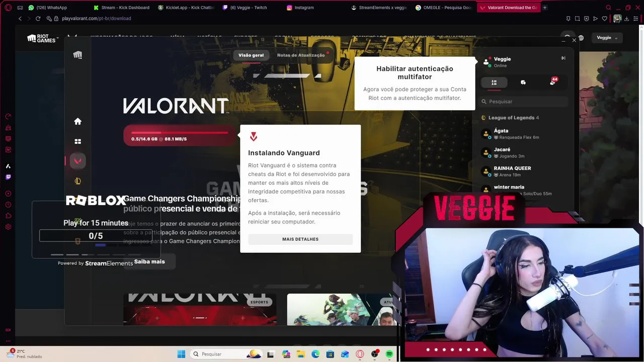The width and height of the screenshot is (644, 362).
Task: Click Game Changers Championship headline
Action: click(x=182, y=204)
